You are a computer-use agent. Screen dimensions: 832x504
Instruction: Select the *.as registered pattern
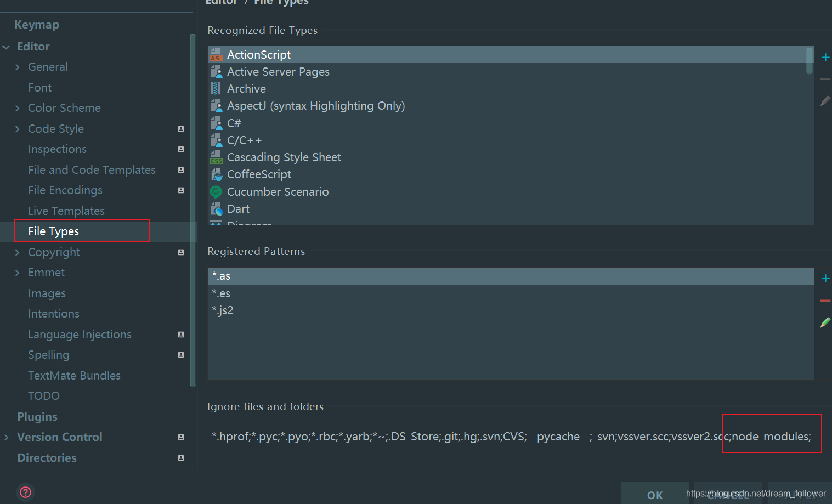coord(511,276)
